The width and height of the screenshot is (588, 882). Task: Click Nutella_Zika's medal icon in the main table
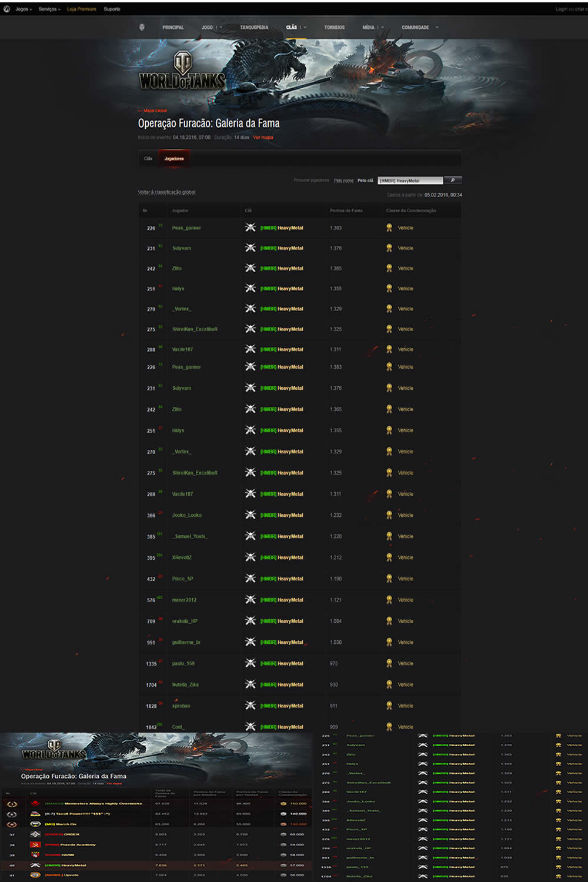(x=389, y=684)
